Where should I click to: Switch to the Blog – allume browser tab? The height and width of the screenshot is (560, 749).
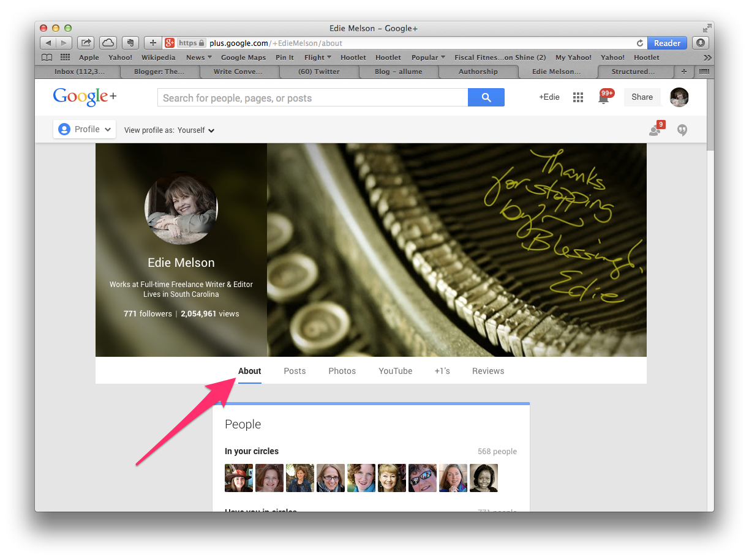click(x=399, y=72)
